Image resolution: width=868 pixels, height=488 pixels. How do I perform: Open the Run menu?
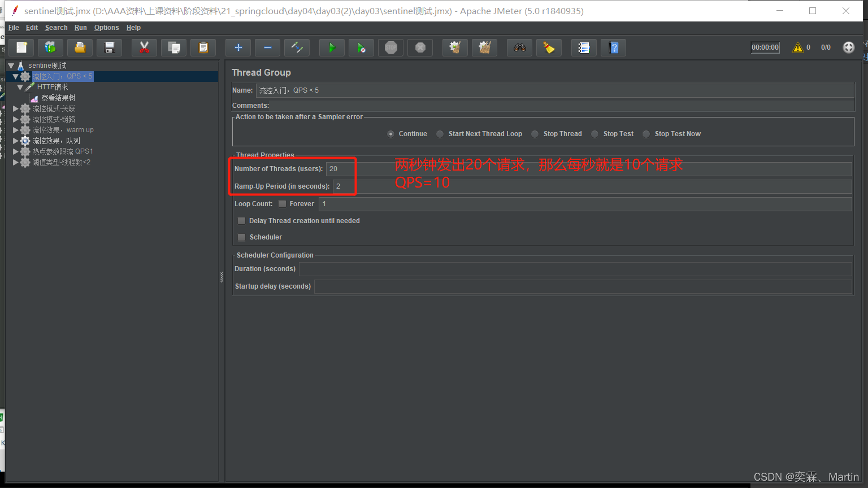[81, 28]
